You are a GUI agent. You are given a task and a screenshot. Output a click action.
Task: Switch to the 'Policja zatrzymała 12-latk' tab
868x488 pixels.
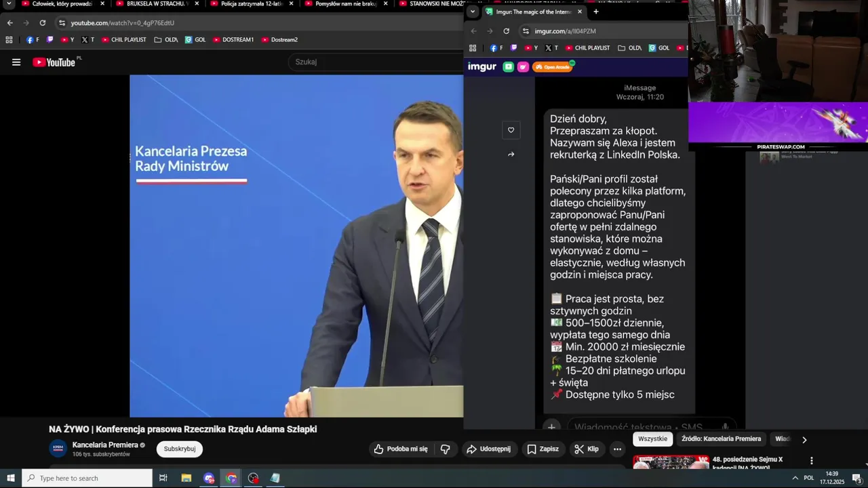[x=251, y=4]
